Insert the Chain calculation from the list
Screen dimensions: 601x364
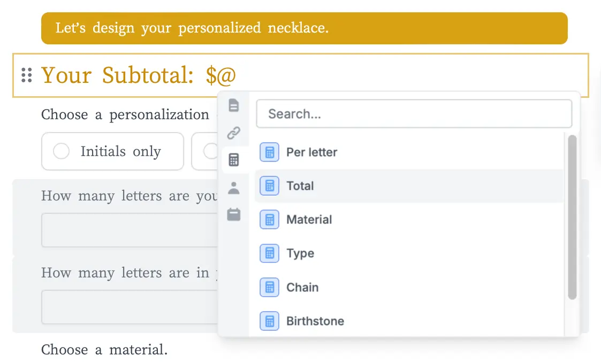point(302,287)
